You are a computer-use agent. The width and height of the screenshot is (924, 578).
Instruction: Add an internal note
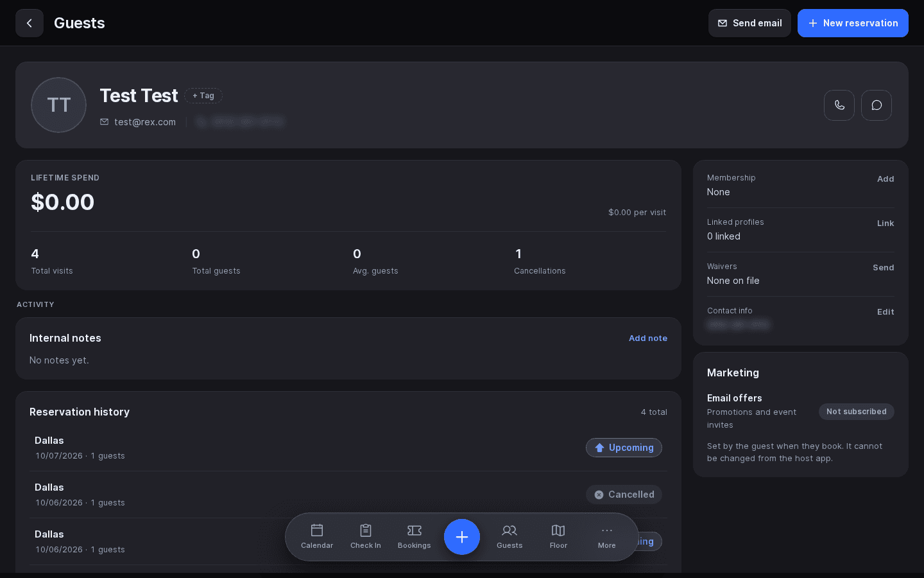click(648, 338)
